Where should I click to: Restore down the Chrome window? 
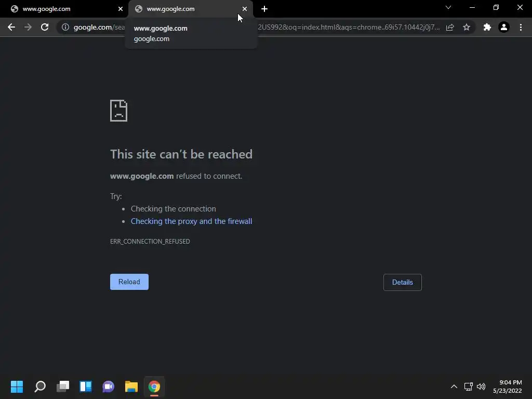click(x=496, y=7)
